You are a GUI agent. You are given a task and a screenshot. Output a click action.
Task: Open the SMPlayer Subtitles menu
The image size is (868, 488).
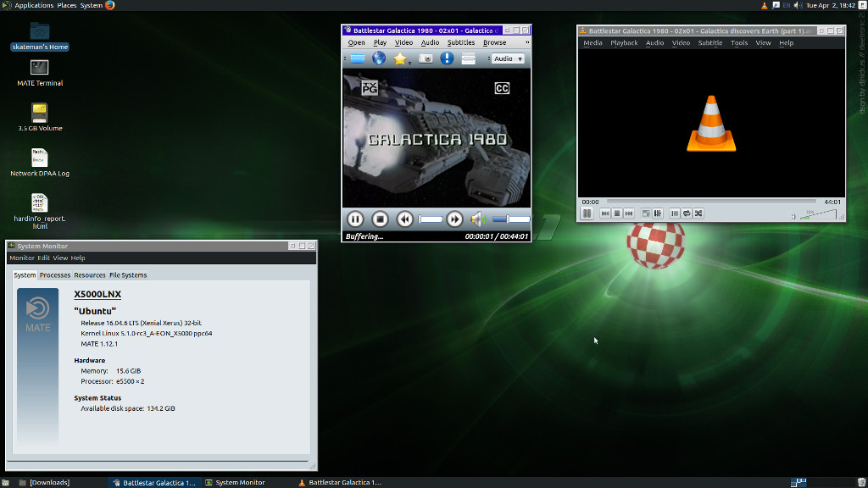460,42
